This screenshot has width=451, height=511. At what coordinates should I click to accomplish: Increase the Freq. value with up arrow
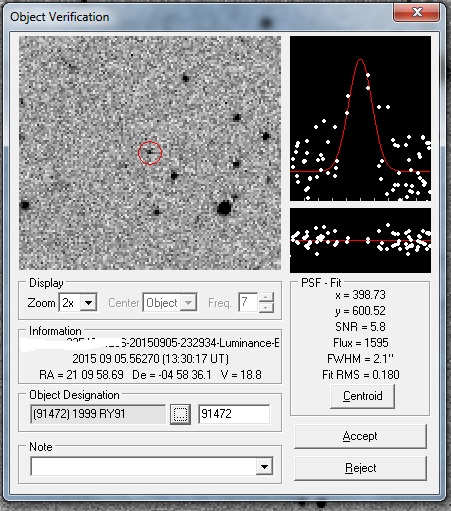[266, 297]
